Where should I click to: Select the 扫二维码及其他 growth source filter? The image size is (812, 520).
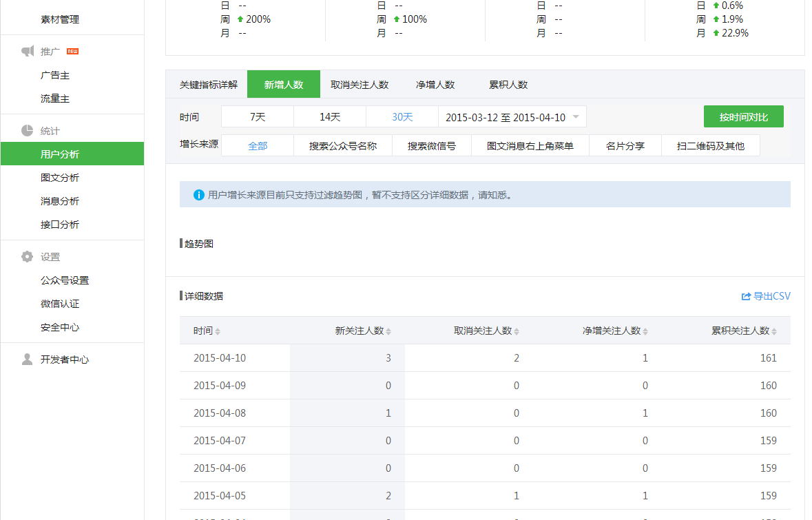(711, 145)
